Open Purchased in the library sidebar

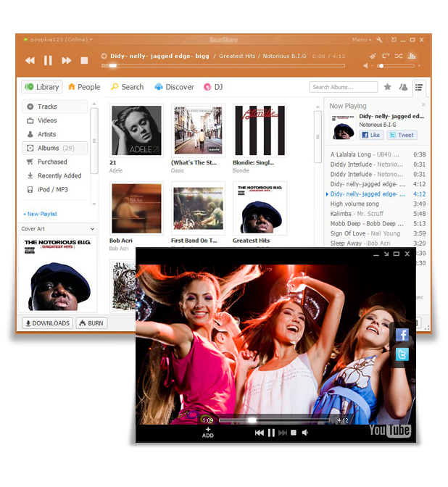click(x=54, y=162)
